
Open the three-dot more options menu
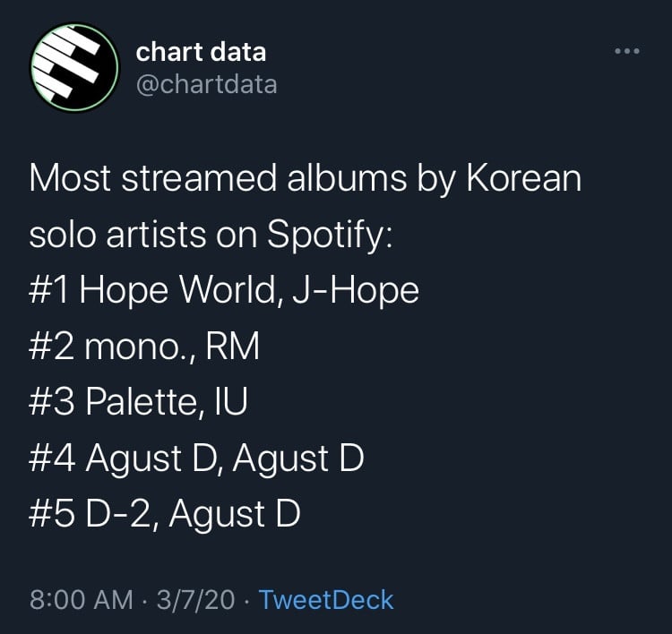(628, 51)
